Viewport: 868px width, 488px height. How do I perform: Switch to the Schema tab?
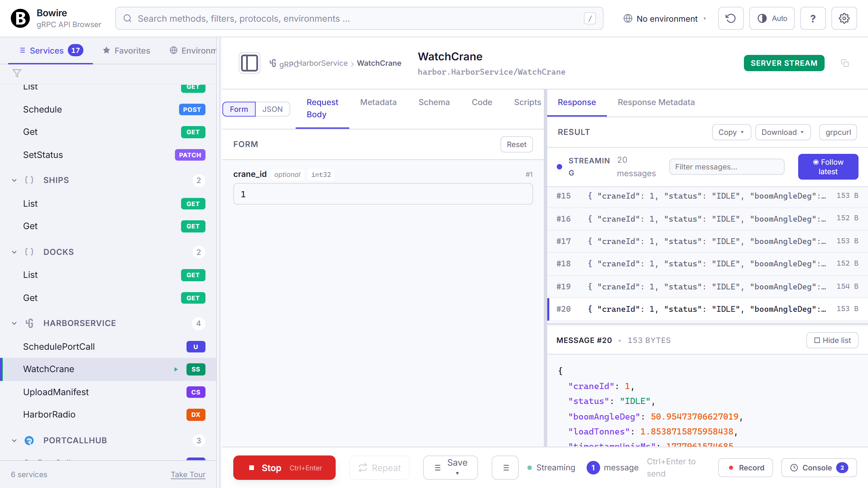(x=434, y=102)
